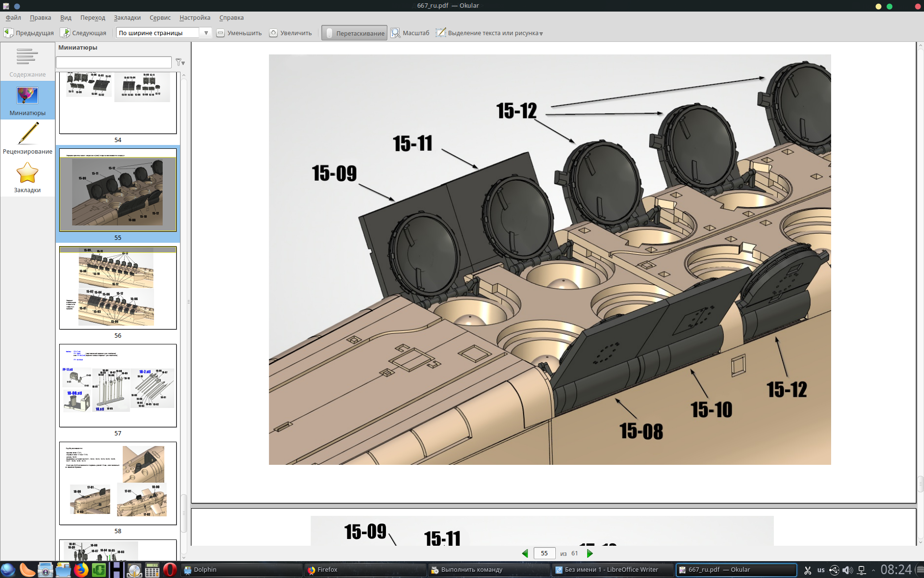Viewport: 924px width, 578px height.
Task: Launch the orange Clementine icon in taskbar
Action: (27, 570)
